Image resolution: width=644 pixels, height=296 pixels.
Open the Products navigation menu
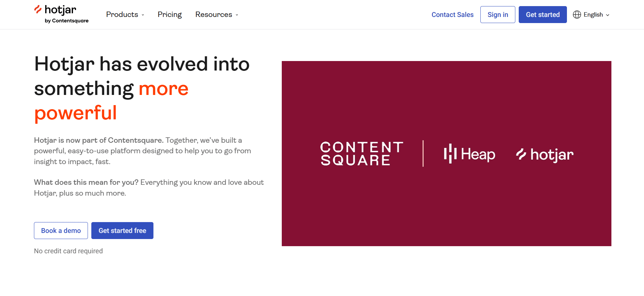pyautogui.click(x=122, y=15)
